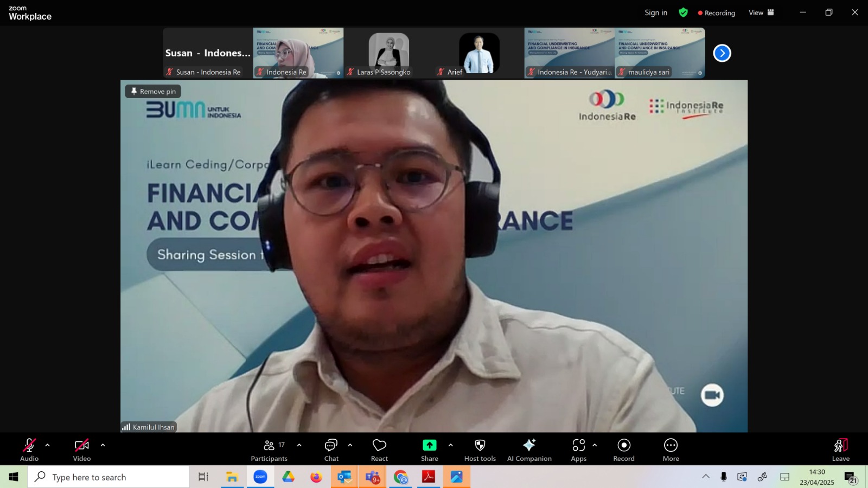This screenshot has width=868, height=488.
Task: Unmute the Audio microphone button
Action: point(29,450)
